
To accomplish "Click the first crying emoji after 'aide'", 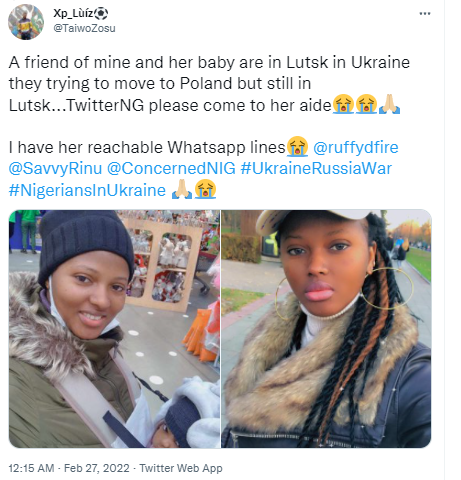I will click(343, 104).
